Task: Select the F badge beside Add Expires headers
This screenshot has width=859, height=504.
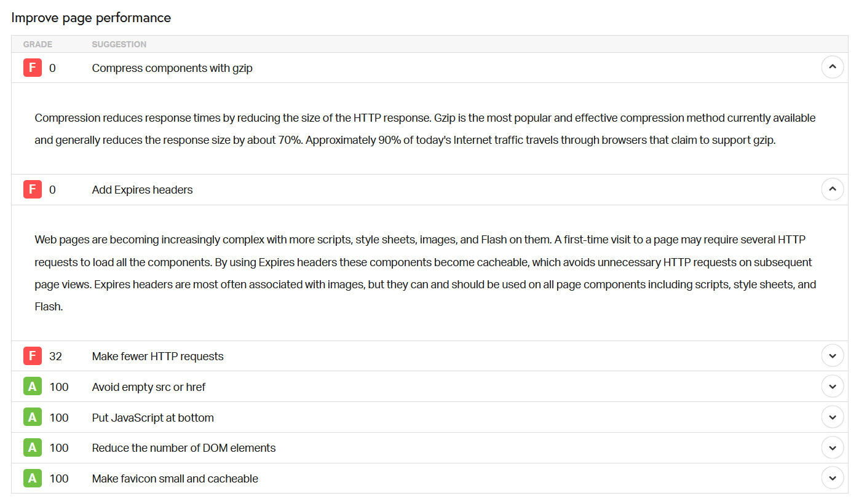Action: tap(32, 189)
